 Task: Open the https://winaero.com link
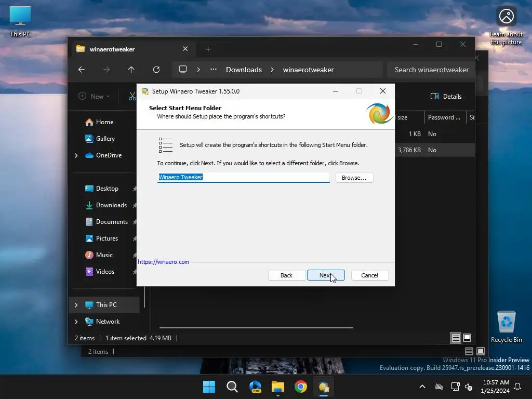163,262
